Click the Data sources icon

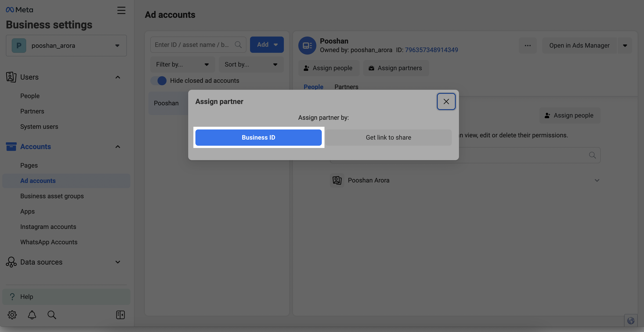click(11, 262)
